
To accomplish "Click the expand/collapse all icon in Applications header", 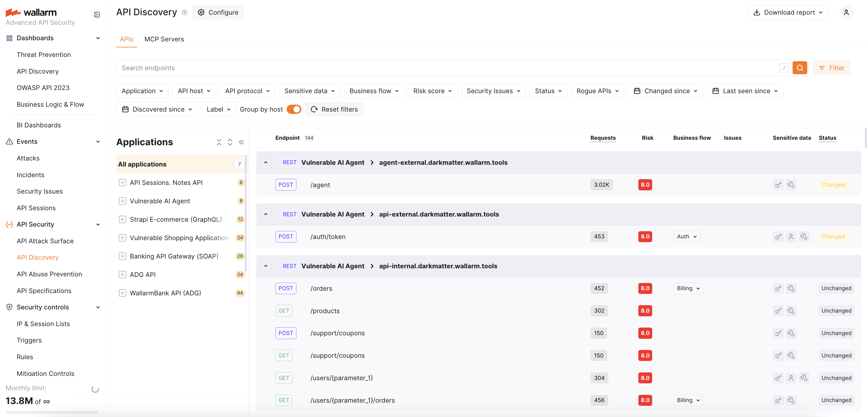I will (x=230, y=142).
